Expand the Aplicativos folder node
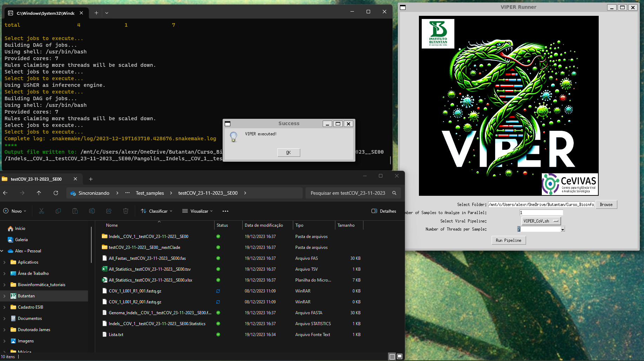The width and height of the screenshot is (644, 361). click(x=4, y=262)
